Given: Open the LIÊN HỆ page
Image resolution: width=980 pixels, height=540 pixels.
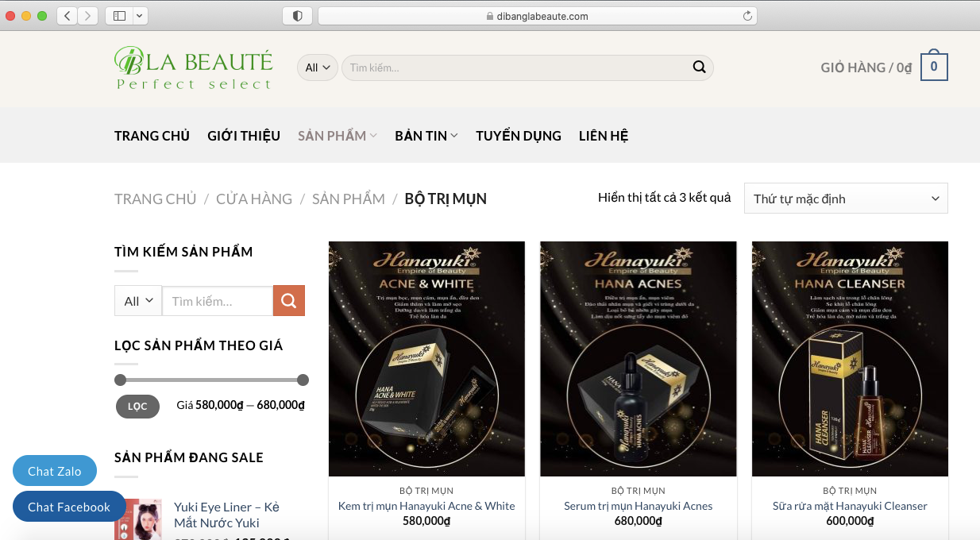Looking at the screenshot, I should 604,136.
